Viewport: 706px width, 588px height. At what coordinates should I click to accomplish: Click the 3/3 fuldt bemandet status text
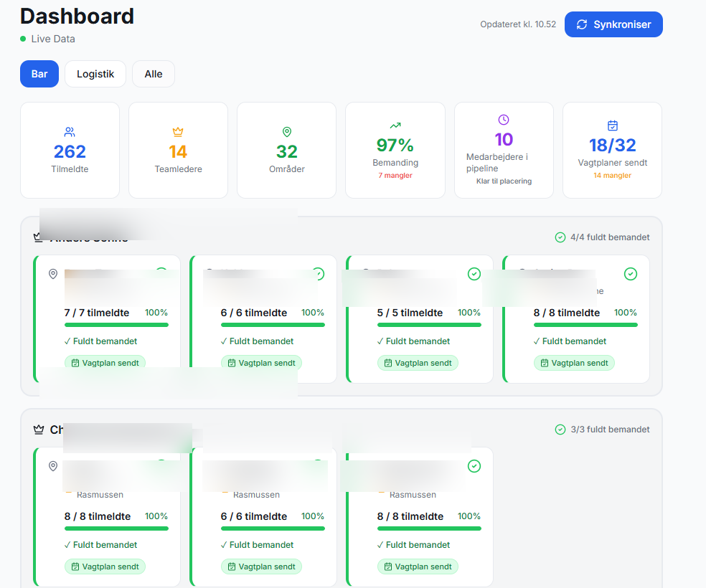(610, 430)
